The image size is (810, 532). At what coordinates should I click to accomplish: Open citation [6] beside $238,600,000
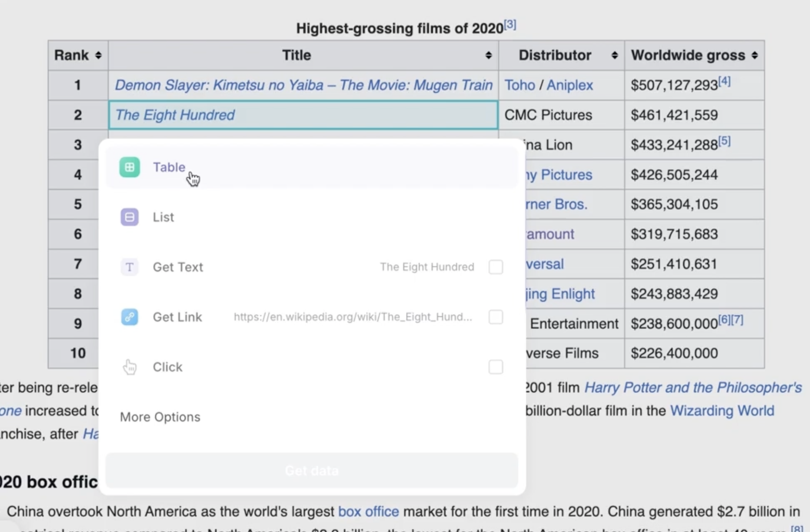(724, 319)
